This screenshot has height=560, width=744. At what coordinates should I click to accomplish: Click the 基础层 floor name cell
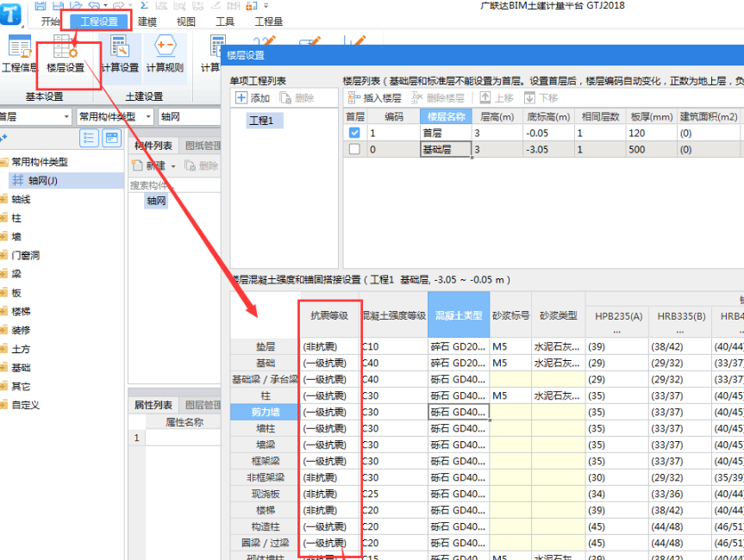click(446, 149)
